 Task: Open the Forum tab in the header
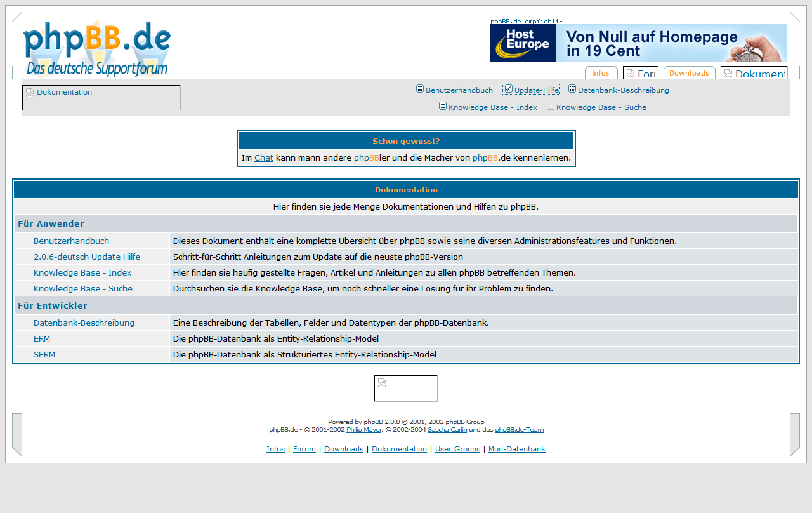pos(640,73)
